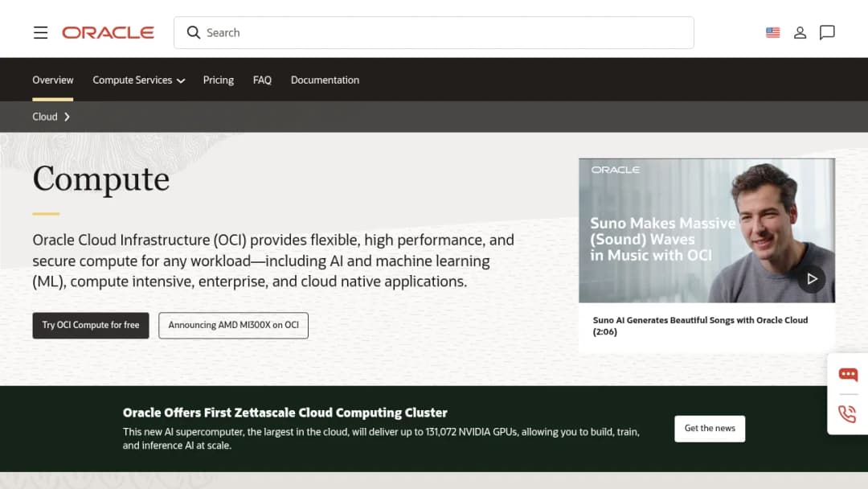Open the US flag country selector

[773, 33]
